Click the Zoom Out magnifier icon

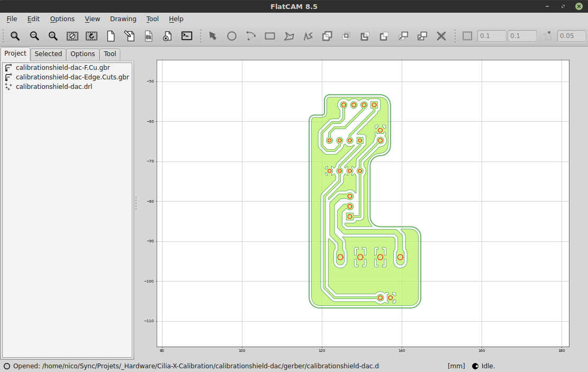coord(34,36)
